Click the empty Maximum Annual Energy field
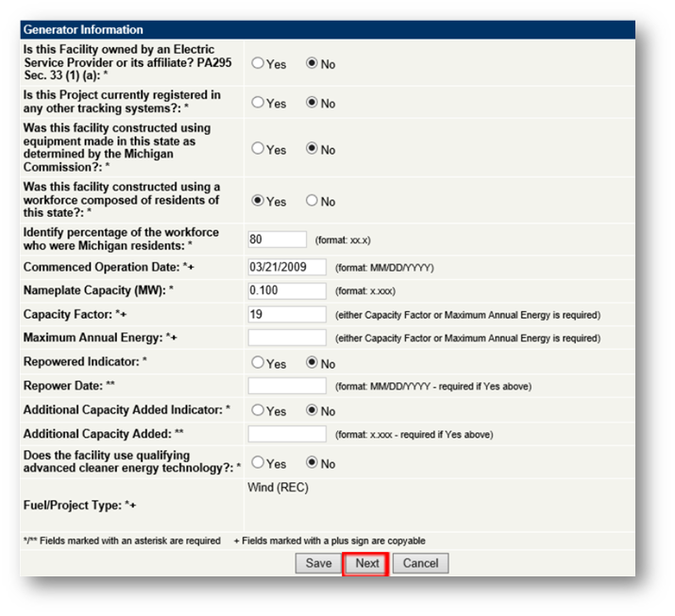675x616 pixels. click(287, 338)
